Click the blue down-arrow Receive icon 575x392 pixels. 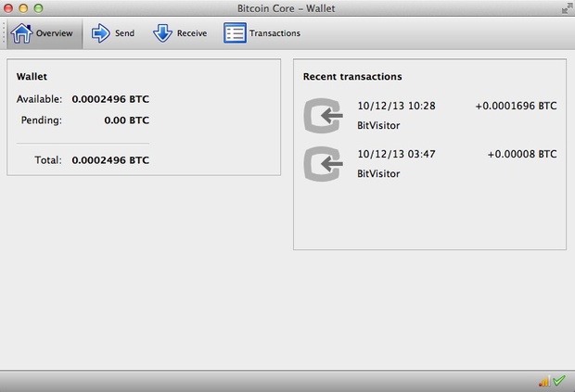162,33
